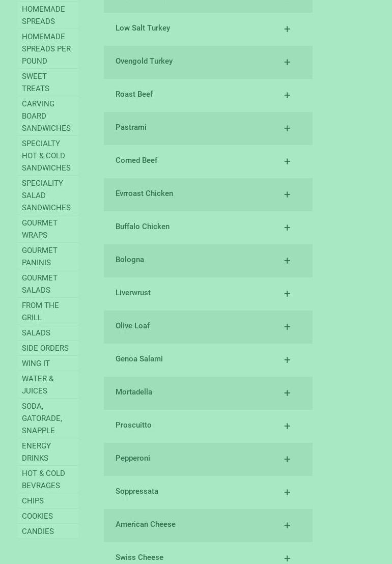The width and height of the screenshot is (392, 564).
Task: Click the plus icon on Genoa Salami row
Action: click(287, 360)
